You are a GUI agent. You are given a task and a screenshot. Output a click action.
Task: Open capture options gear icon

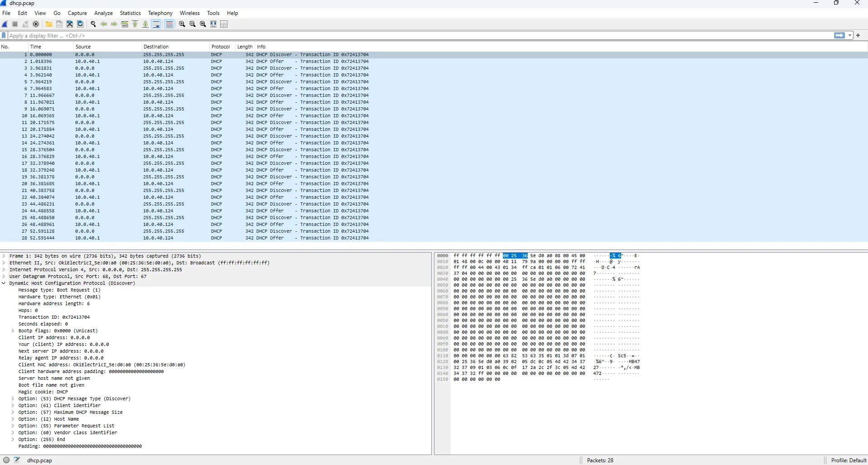coord(36,24)
